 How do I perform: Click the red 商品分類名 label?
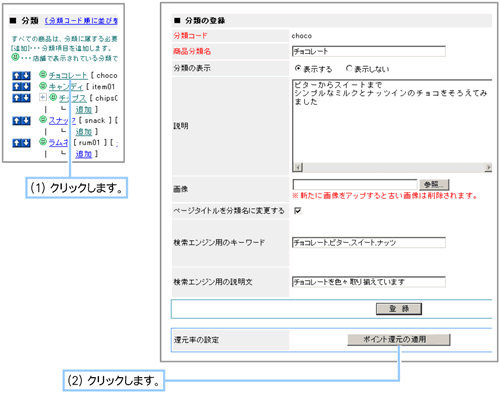coord(192,51)
